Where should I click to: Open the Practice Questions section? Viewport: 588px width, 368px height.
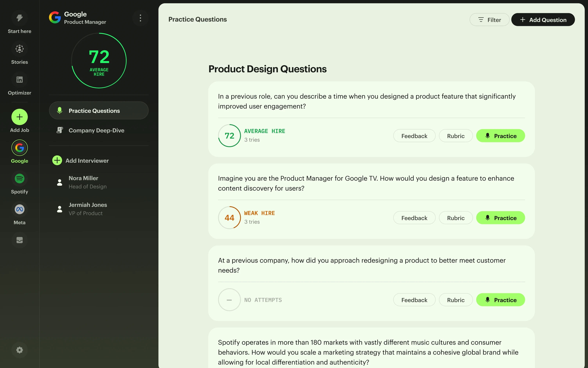pyautogui.click(x=99, y=111)
